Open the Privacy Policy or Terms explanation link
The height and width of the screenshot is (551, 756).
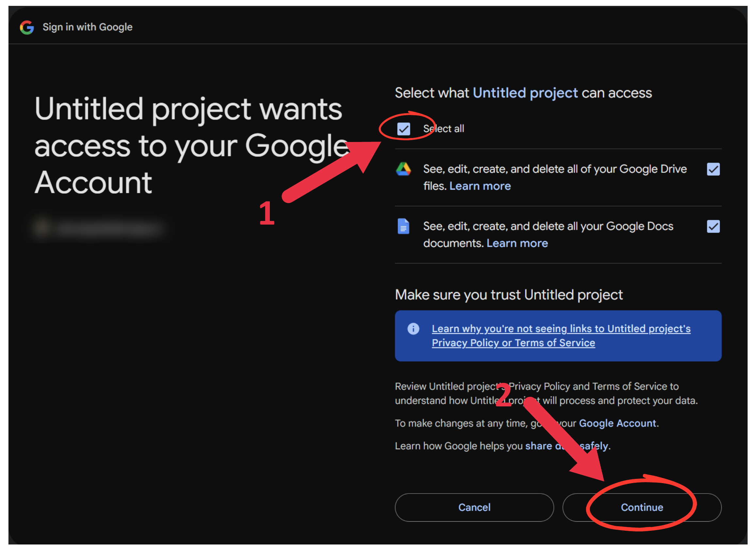click(x=561, y=336)
